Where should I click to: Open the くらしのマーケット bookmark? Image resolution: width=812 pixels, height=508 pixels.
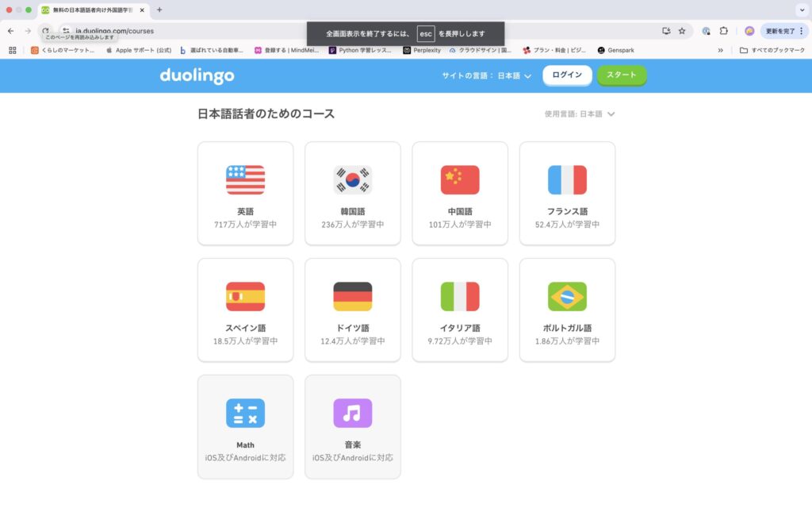pos(63,50)
